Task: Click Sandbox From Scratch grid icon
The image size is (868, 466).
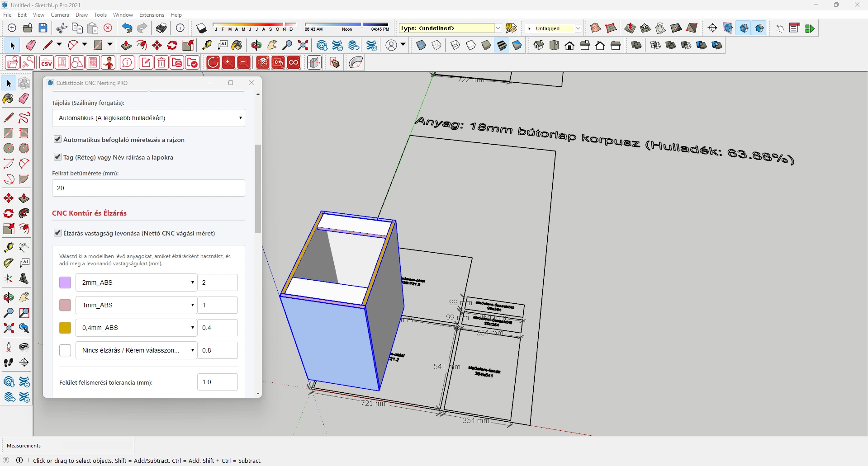Action: coord(611,28)
